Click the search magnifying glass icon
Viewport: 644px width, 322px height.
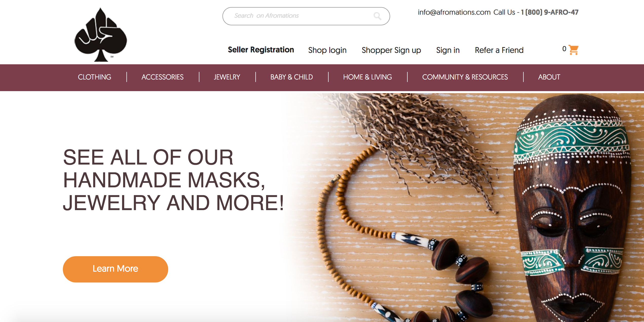pos(377,16)
